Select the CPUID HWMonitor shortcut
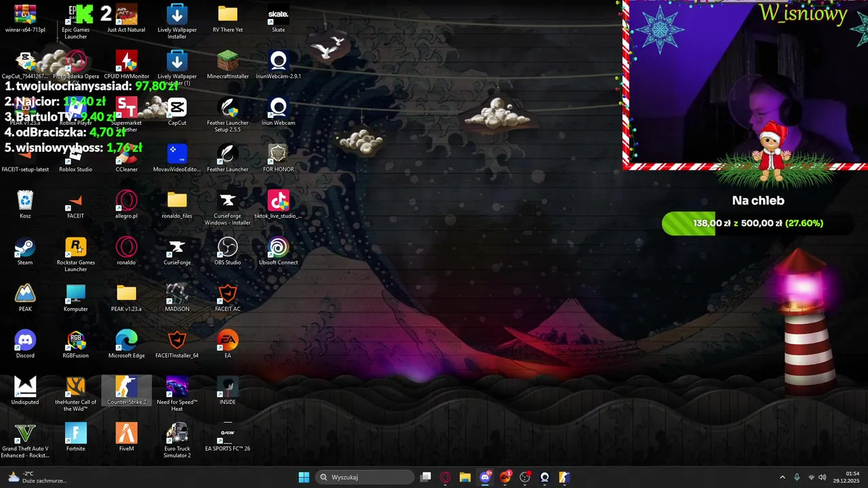Screen dimensions: 868x488 126,65
